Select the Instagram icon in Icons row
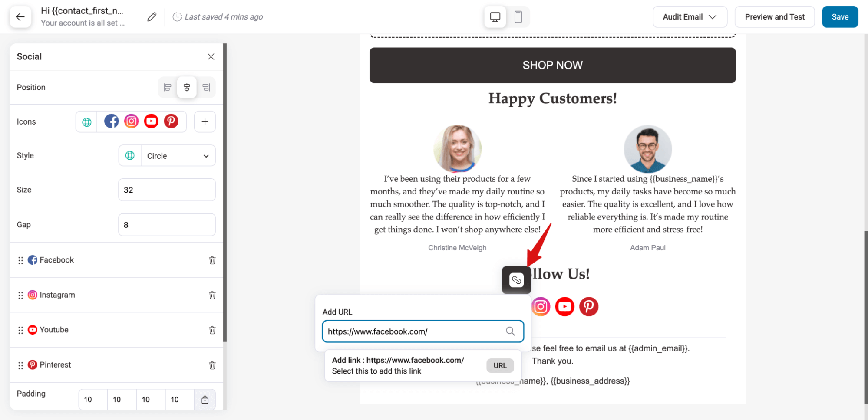 pyautogui.click(x=131, y=121)
